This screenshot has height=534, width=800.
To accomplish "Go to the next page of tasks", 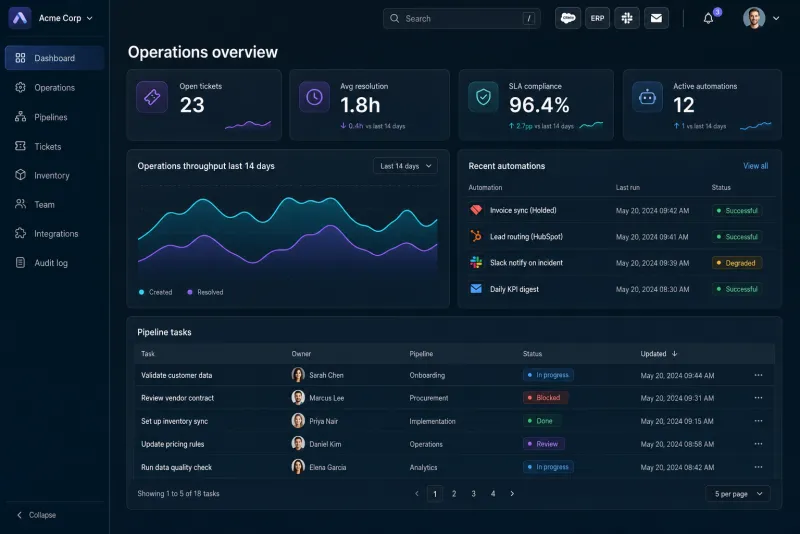I will point(512,494).
